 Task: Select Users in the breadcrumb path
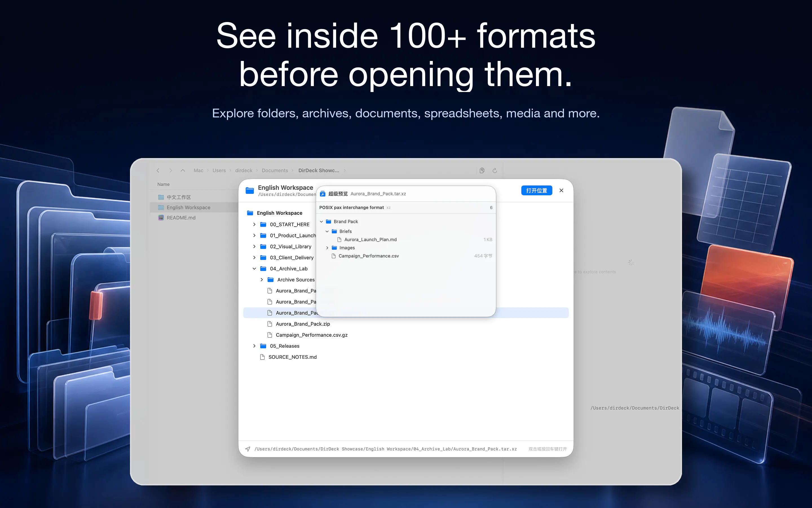[219, 170]
